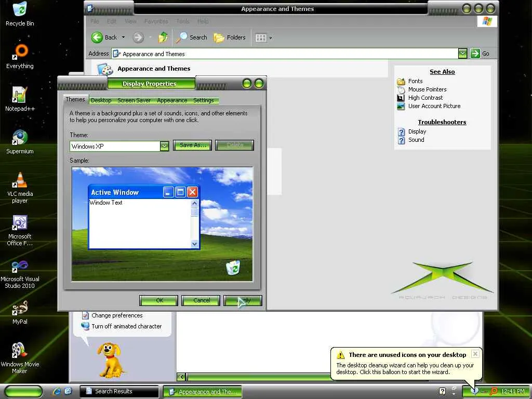Expand the Address bar dropdown

[x=462, y=54]
